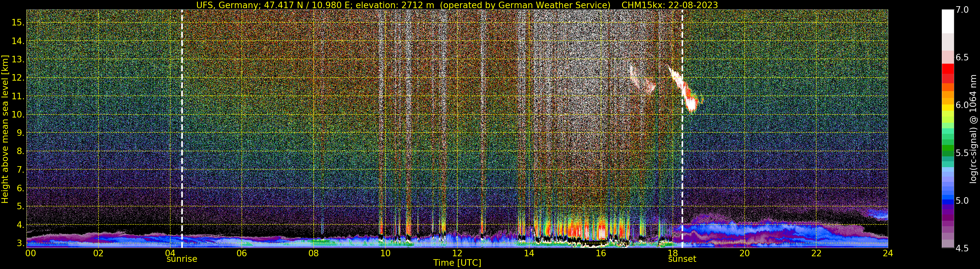Screen dimensions: 980x269
Task: Click the white dashed sunrise marker line
Action: 182,129
